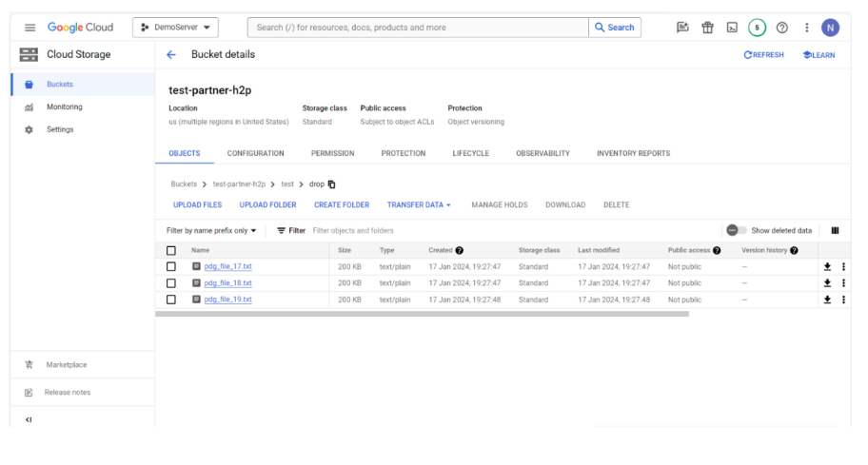
Task: Select the checkbox for pdg_file_17.txt
Action: point(171,267)
